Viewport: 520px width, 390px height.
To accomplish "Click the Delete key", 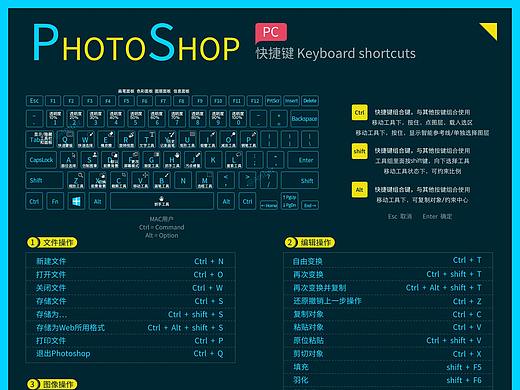I will pyautogui.click(x=310, y=101).
